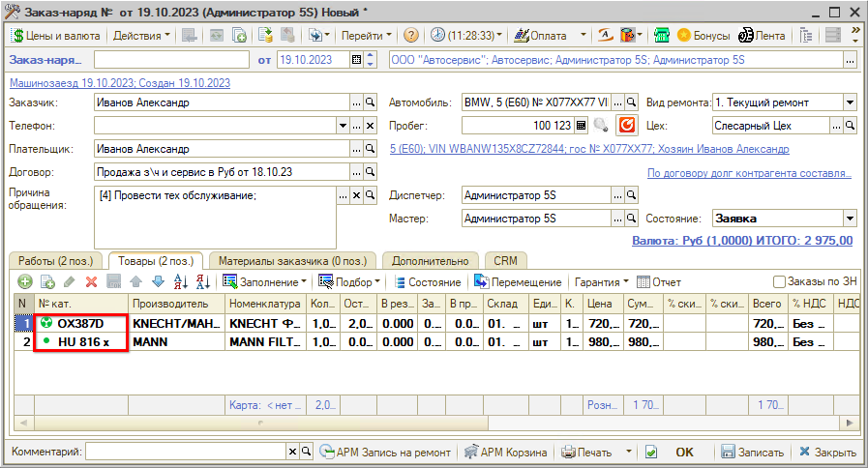Click the clock time icon in toolbar
This screenshot has width=868, height=468.
click(437, 35)
